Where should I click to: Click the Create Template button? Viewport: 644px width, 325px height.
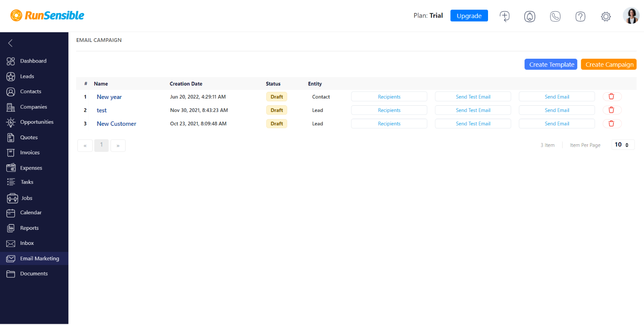coord(551,64)
